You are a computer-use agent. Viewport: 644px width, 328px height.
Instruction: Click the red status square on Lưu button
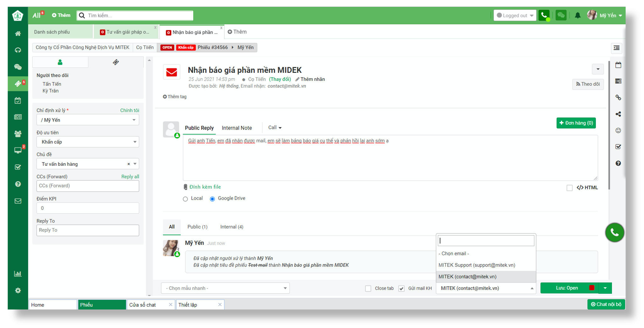coord(592,288)
